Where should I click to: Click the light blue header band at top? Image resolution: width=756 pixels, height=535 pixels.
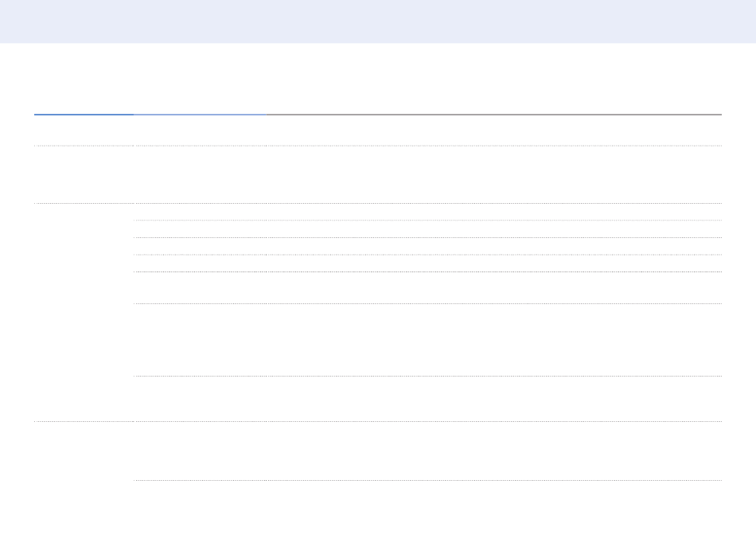378,21
